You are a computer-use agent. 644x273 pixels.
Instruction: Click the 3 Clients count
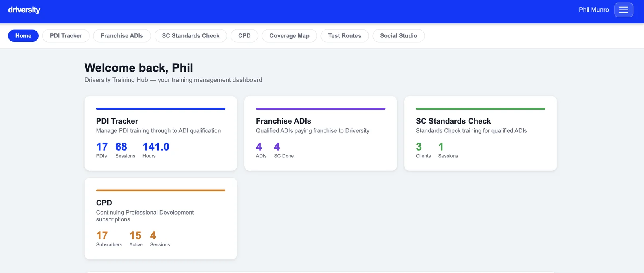point(419,147)
